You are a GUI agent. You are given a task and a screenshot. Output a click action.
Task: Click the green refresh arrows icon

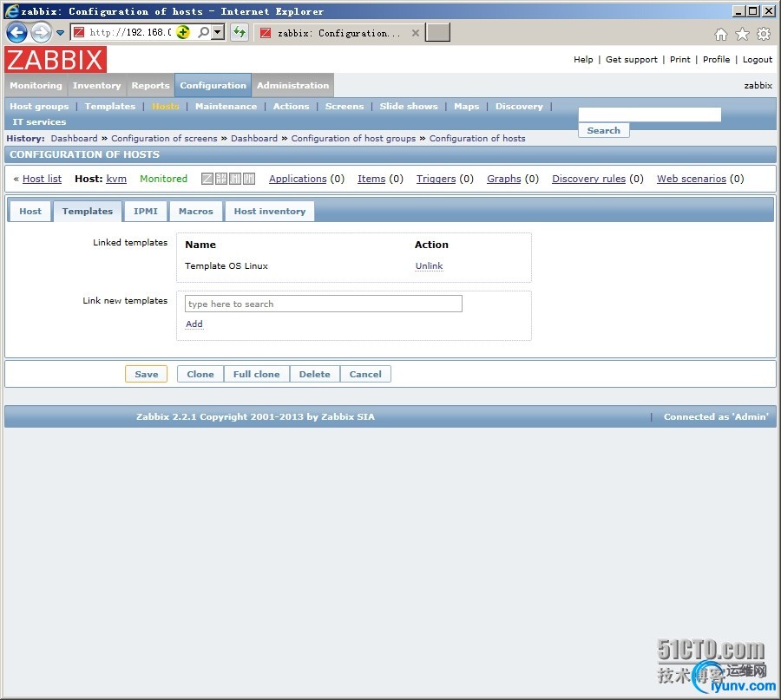[240, 32]
